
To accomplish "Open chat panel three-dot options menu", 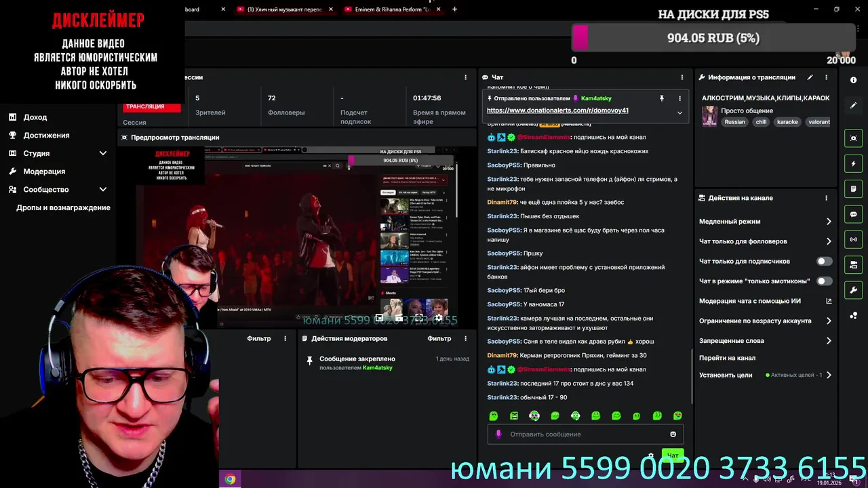I will click(682, 77).
